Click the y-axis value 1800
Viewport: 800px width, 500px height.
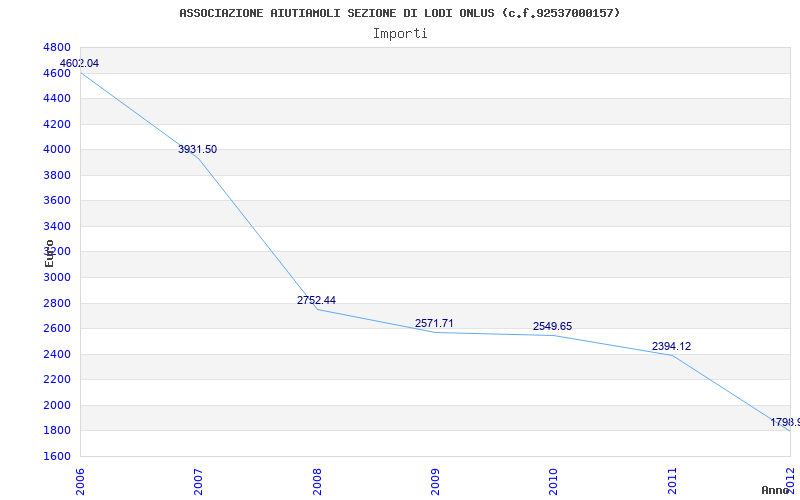(x=57, y=431)
